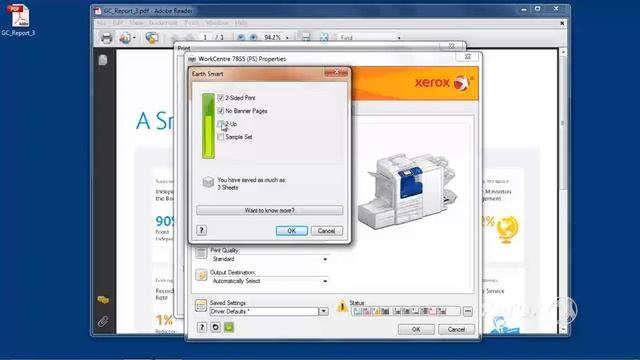Click the Find search field
This screenshot has width=640, height=360.
[x=367, y=38]
